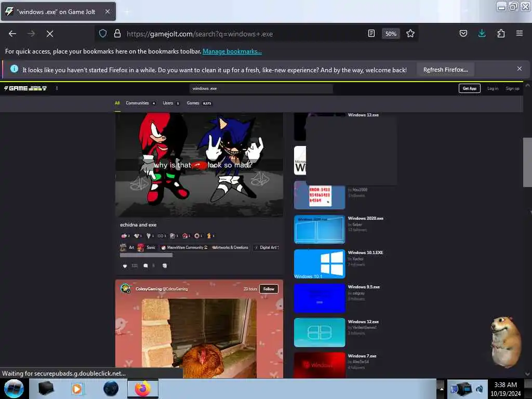Open the Knuckles and Sonic.exe artwork

(199, 165)
